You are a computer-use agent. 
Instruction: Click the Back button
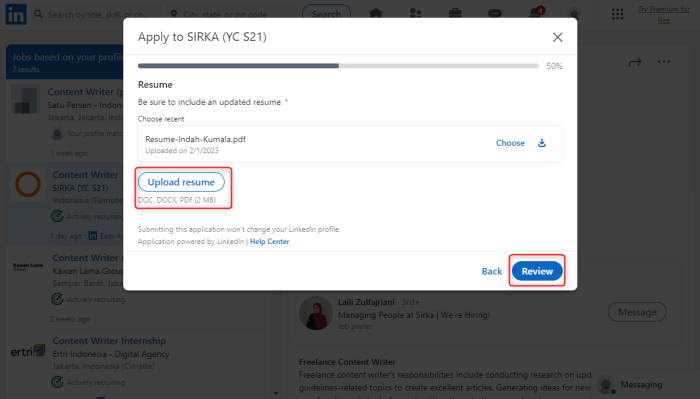[x=492, y=271]
